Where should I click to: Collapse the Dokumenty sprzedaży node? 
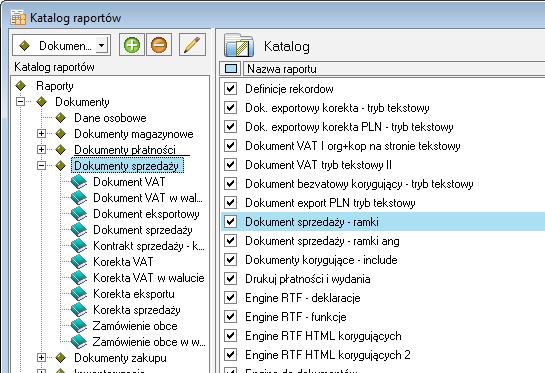[x=41, y=165]
